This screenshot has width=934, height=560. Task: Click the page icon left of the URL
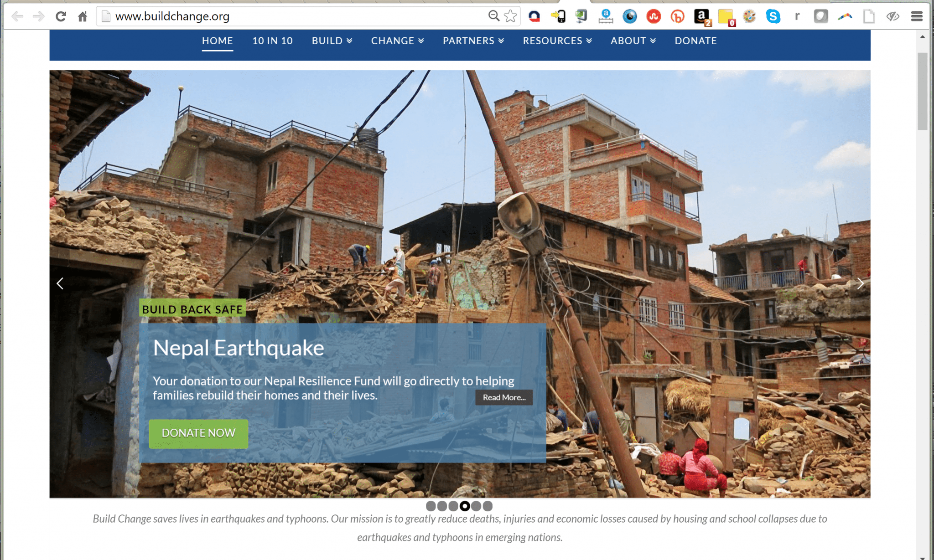point(106,16)
